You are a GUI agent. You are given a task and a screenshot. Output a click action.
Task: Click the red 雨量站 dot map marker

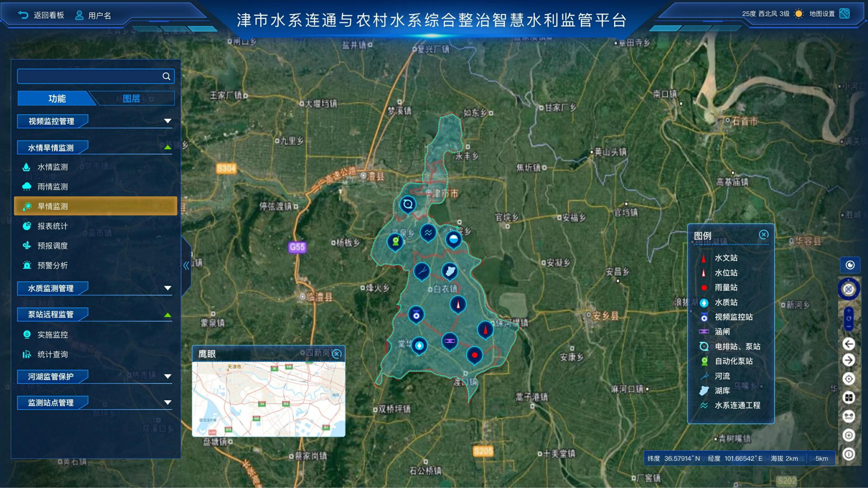click(x=475, y=356)
